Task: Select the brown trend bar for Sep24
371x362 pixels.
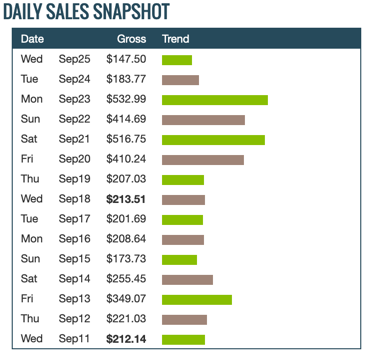Action: point(181,80)
